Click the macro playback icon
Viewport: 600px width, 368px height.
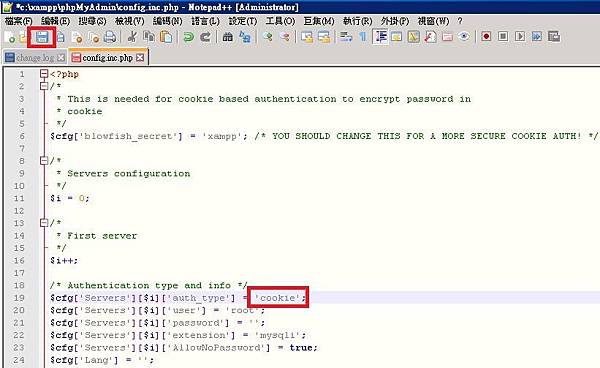tap(520, 37)
